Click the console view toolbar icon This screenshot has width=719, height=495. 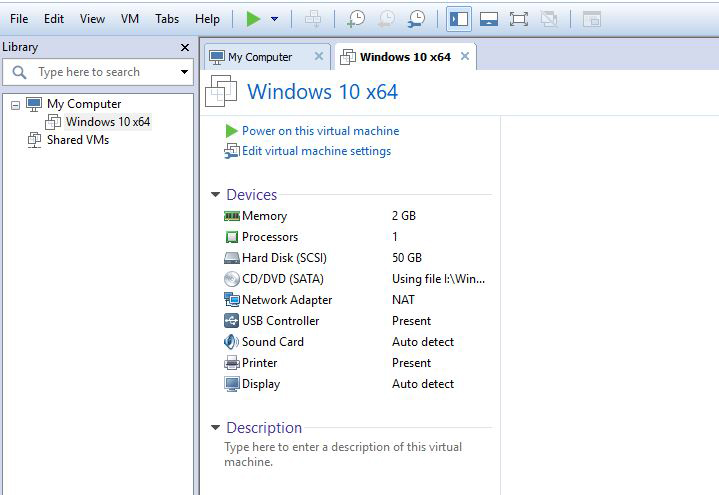coord(592,19)
